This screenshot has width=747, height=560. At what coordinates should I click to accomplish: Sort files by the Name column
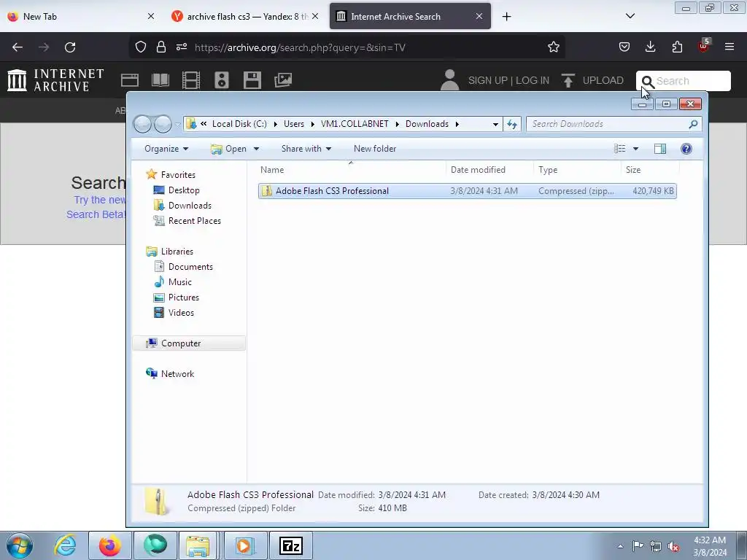(351, 170)
